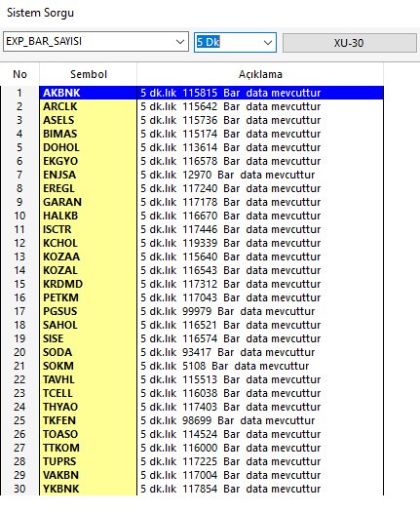Select the SOKM symbol
The height and width of the screenshot is (513, 420).
coord(58,366)
